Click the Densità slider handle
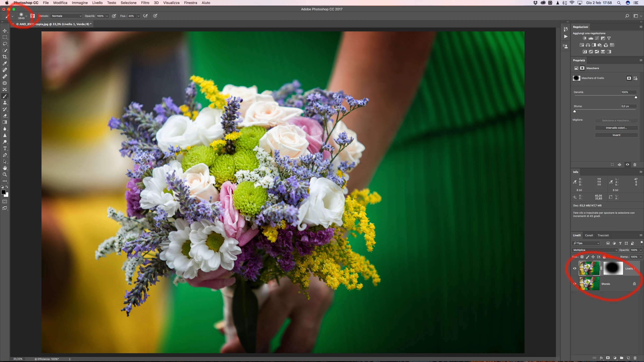Image resolution: width=644 pixels, height=362 pixels. point(636,97)
